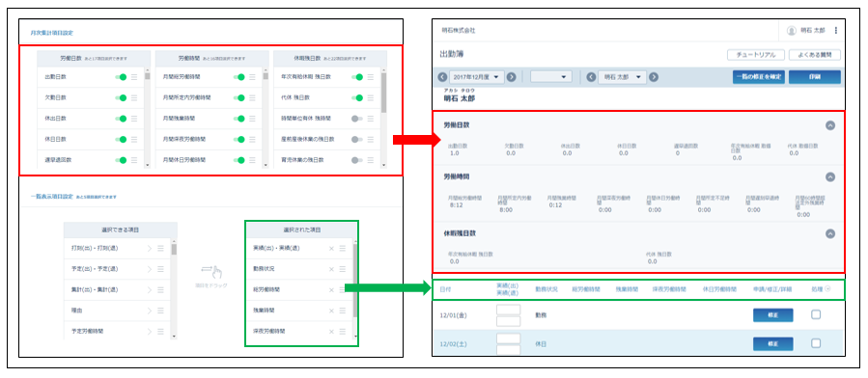The image size is (868, 378).
Task: Collapse the 休暇残日数 summary section
Action: [829, 233]
